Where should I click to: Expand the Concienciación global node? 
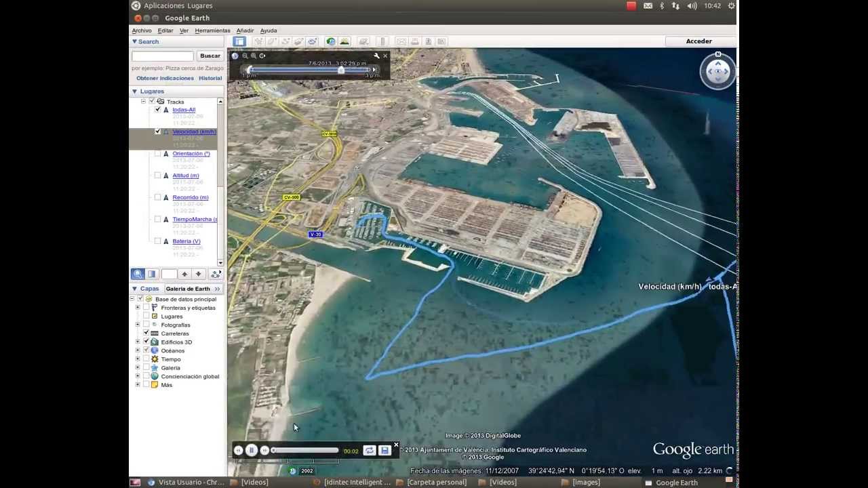click(x=138, y=376)
